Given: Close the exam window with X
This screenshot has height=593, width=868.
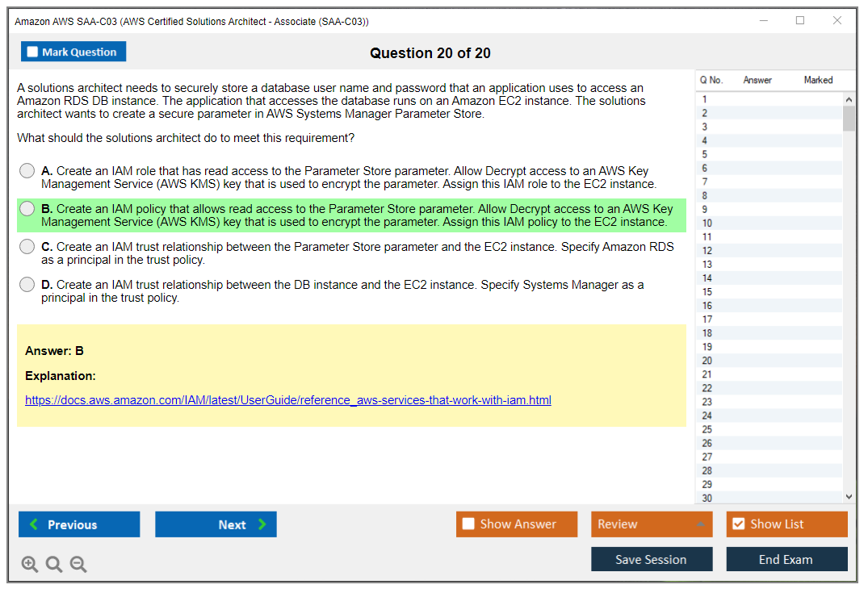Looking at the screenshot, I should pos(837,21).
